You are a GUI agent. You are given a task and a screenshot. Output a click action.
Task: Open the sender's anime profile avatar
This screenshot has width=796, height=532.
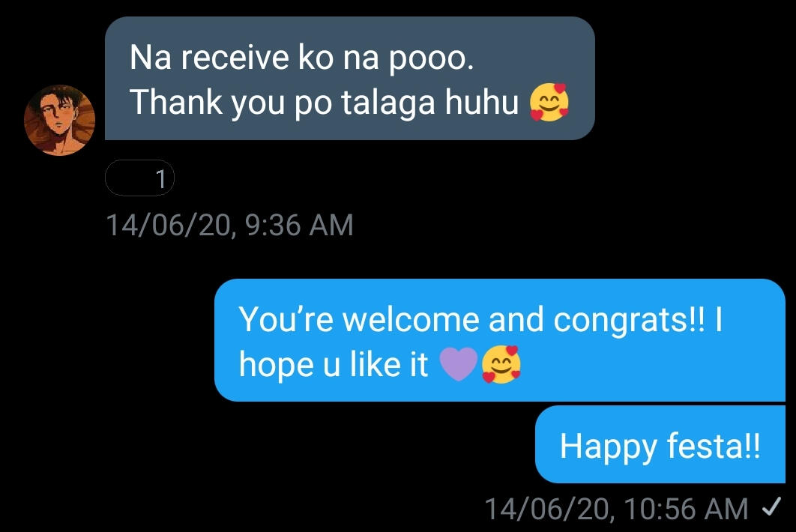[59, 120]
